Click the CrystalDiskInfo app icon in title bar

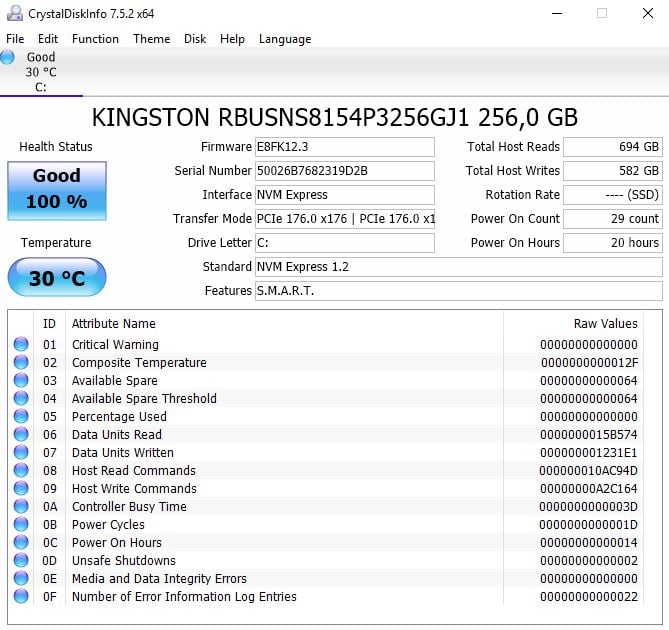[x=15, y=14]
